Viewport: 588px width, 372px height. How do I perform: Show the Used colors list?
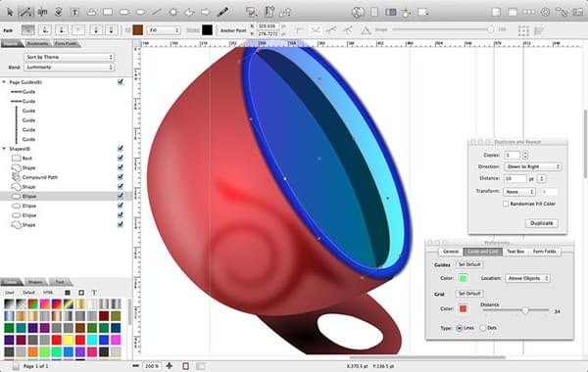[10, 292]
